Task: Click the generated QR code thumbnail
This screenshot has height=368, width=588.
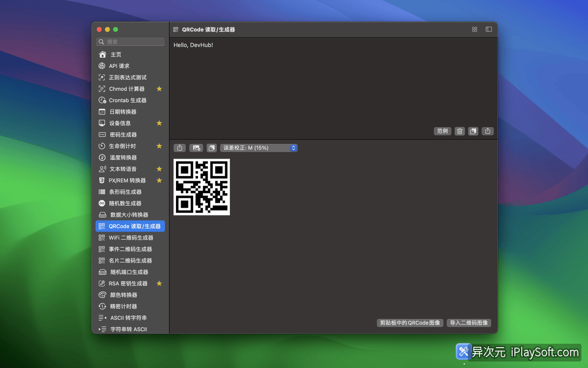Action: pos(201,187)
